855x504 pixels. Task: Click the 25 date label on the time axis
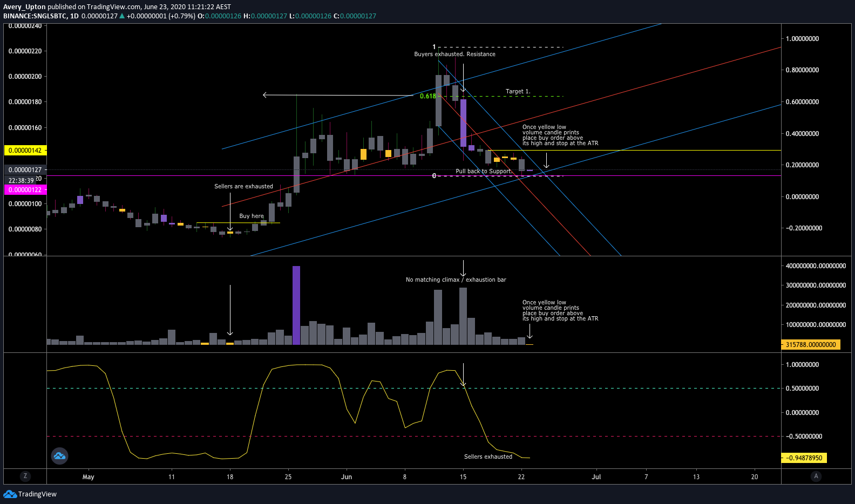point(288,477)
